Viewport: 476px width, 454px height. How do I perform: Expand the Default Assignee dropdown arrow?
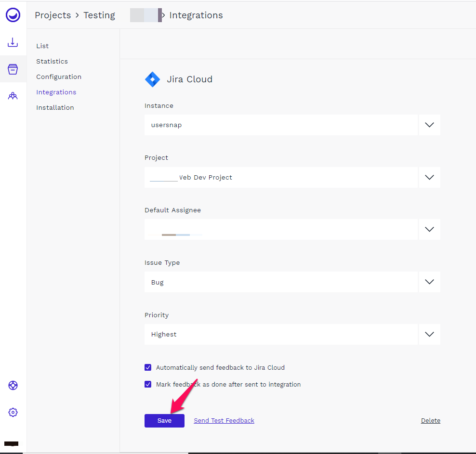coord(429,229)
